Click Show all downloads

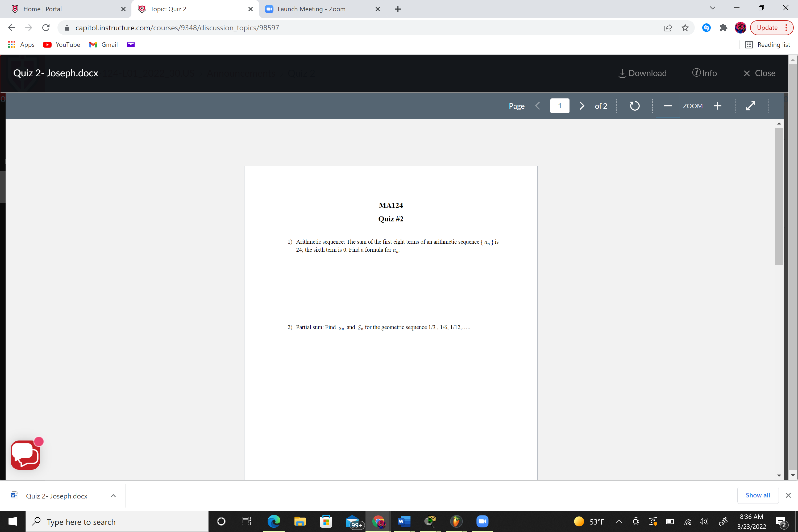click(x=757, y=495)
